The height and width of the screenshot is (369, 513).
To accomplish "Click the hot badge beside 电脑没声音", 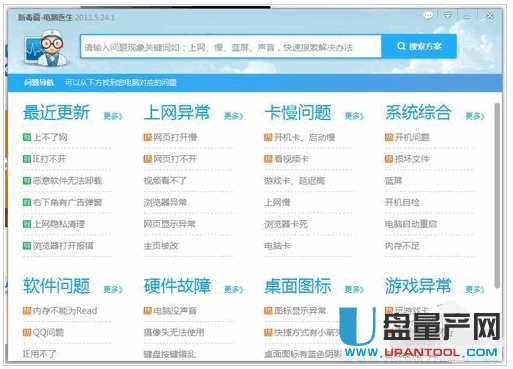I will (x=148, y=311).
